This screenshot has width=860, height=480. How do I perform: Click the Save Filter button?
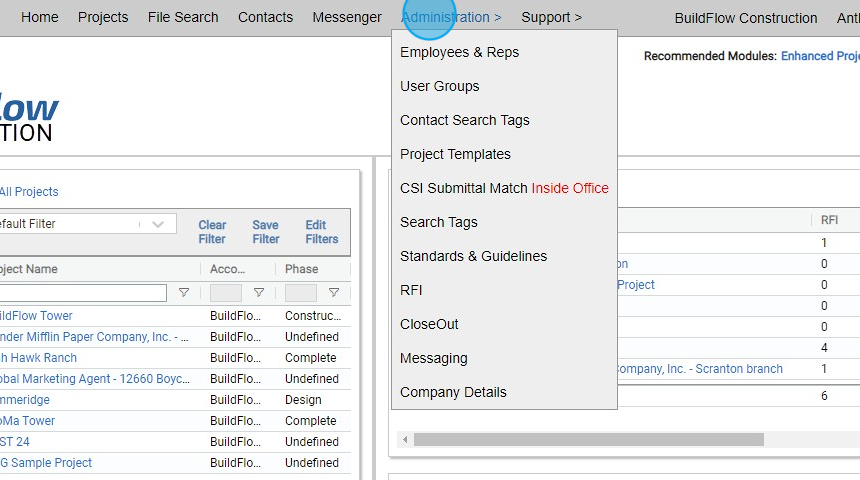pos(266,232)
